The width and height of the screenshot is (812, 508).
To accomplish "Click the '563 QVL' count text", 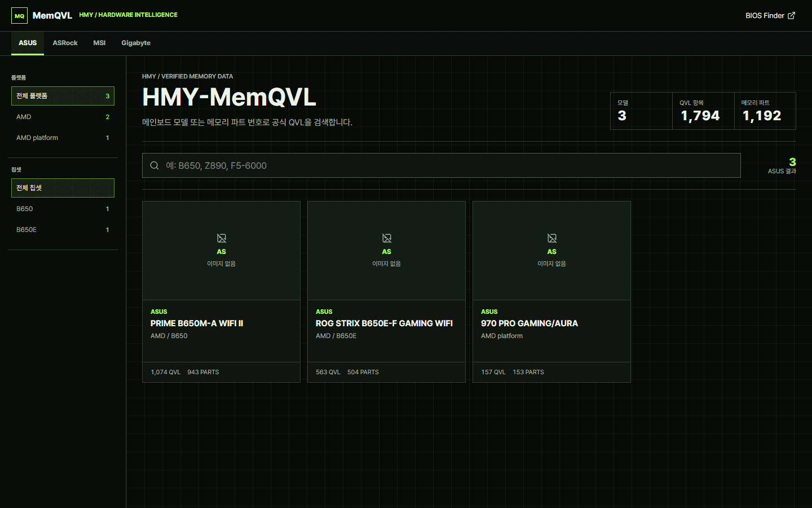I will pos(328,372).
